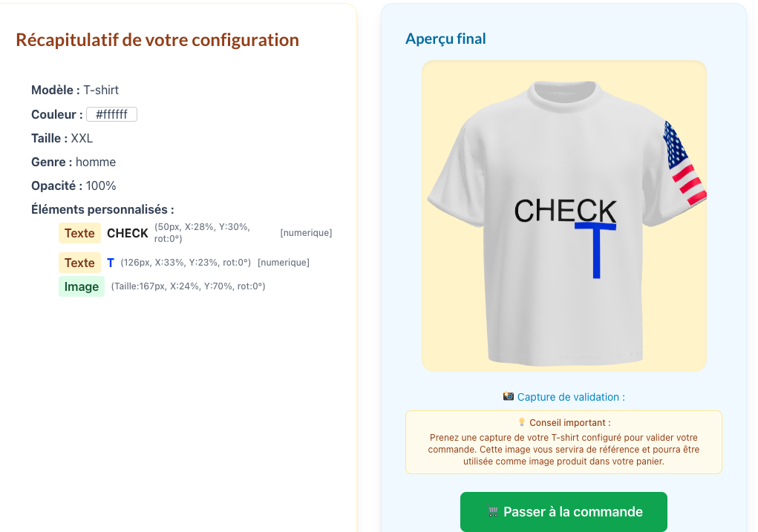Click the numerique tag on the CHECK row
This screenshot has height=532, width=758.
(x=306, y=233)
